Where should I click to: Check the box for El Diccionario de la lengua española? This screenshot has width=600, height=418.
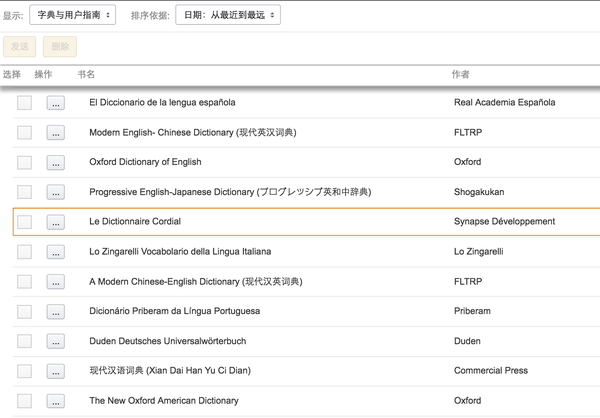point(24,103)
